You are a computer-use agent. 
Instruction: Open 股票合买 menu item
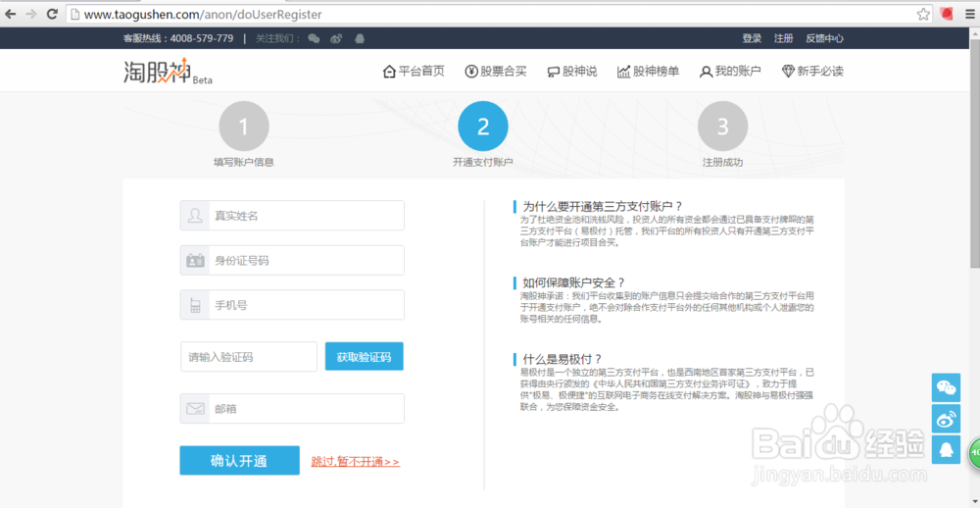click(x=496, y=72)
